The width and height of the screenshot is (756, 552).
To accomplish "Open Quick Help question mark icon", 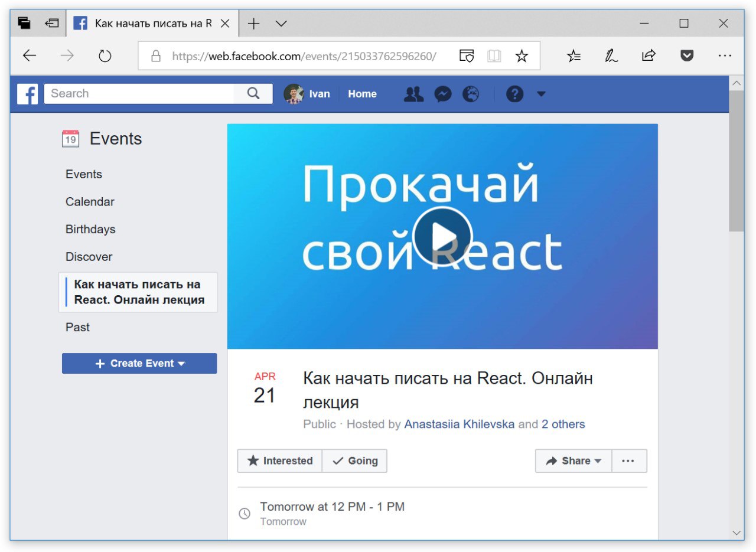I will pos(515,94).
